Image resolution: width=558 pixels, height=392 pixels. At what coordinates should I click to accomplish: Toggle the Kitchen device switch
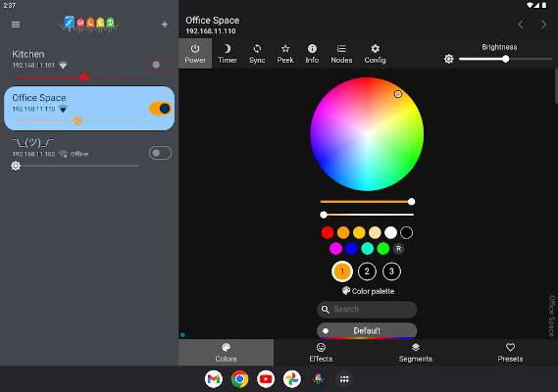[160, 65]
